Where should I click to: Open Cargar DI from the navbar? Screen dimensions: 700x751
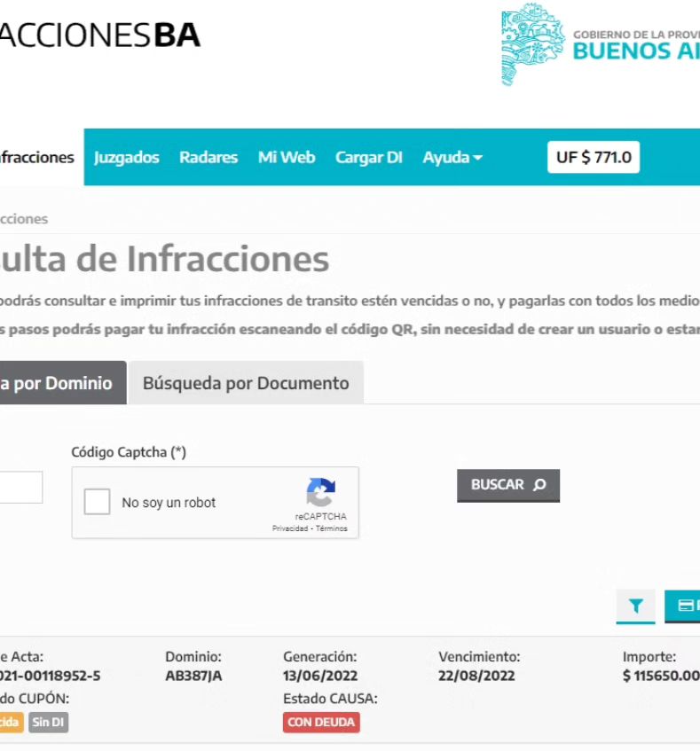point(368,158)
